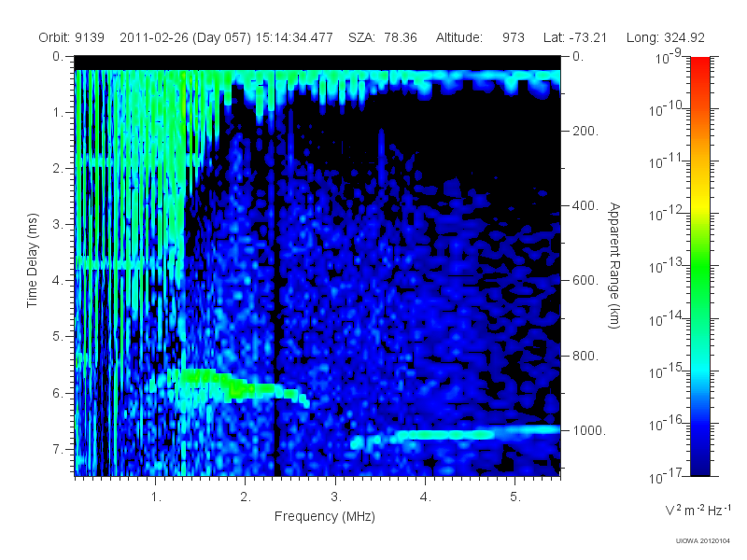
Task: Click the frequency tick label '4.'
Action: [x=426, y=497]
